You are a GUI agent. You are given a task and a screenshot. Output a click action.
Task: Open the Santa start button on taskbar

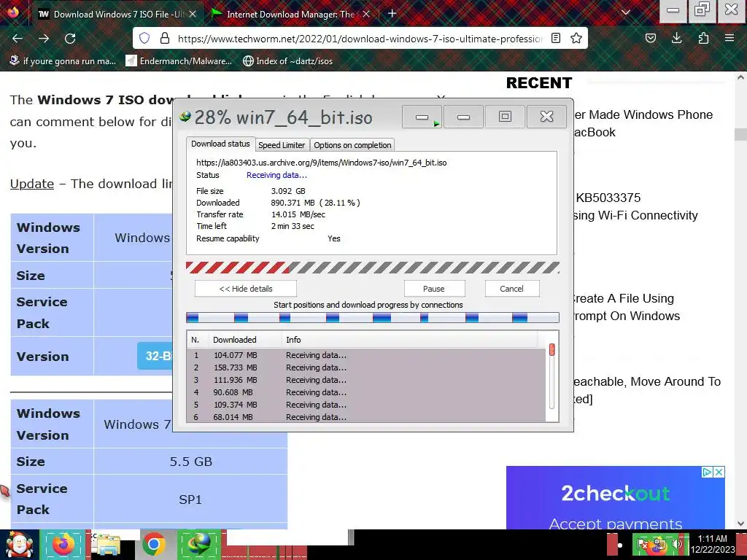point(19,545)
